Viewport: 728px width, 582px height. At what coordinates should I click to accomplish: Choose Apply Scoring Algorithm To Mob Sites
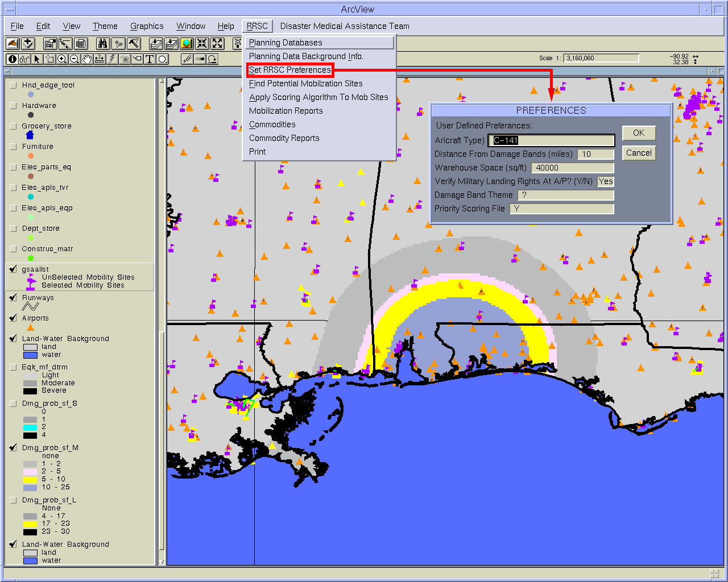318,97
